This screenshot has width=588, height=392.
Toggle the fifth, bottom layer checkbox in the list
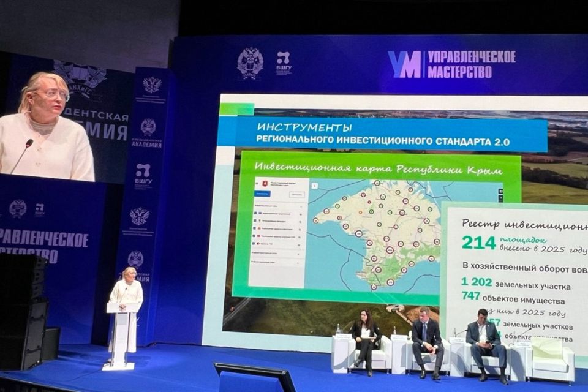pos(255,243)
